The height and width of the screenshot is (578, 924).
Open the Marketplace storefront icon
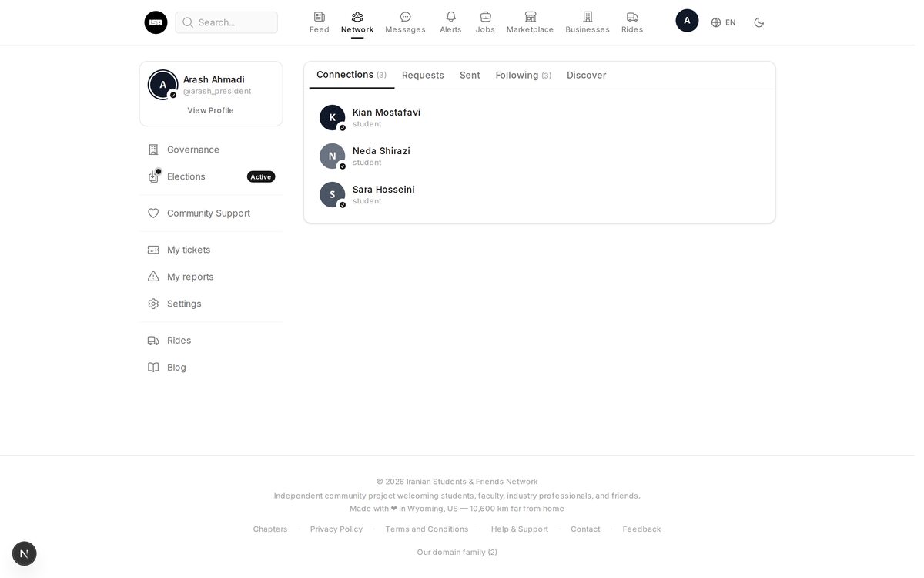coord(530,17)
